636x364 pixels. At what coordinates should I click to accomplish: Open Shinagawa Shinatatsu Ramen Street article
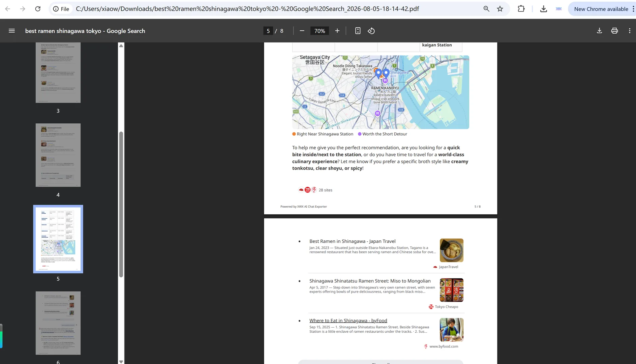[370, 281]
